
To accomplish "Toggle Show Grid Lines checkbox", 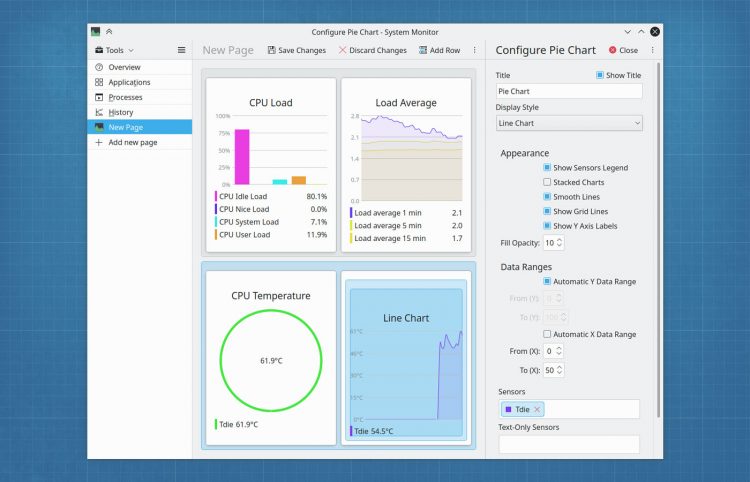I will point(547,211).
